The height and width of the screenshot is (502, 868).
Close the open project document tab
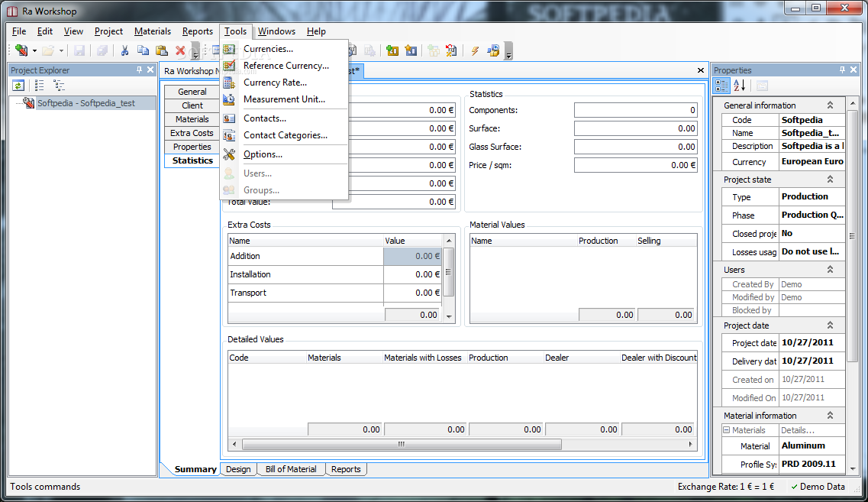tap(700, 70)
